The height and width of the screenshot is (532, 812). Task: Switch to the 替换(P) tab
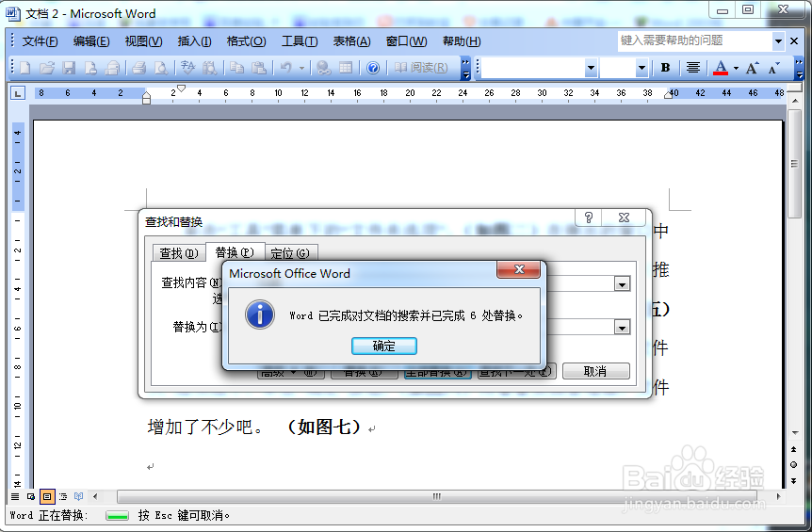tap(235, 252)
